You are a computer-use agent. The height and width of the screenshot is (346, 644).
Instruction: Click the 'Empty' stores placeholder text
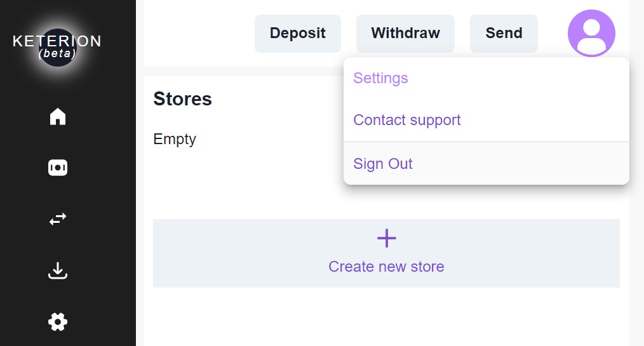point(175,139)
